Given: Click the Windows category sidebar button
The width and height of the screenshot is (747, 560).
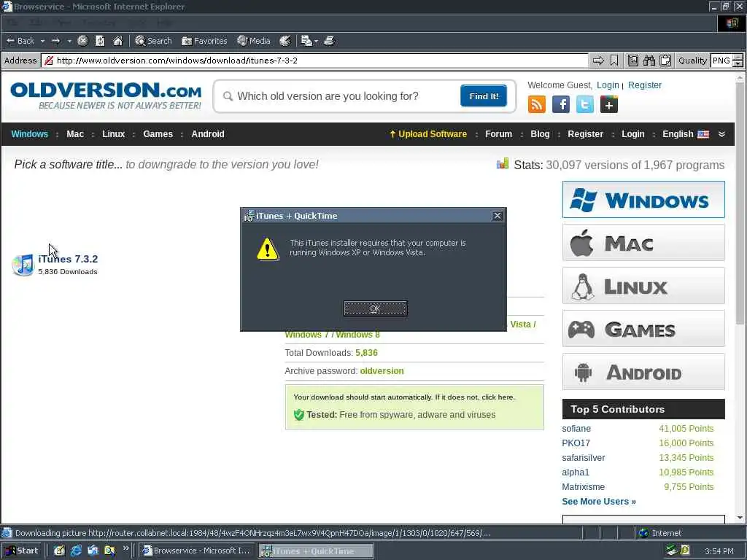Looking at the screenshot, I should point(643,200).
